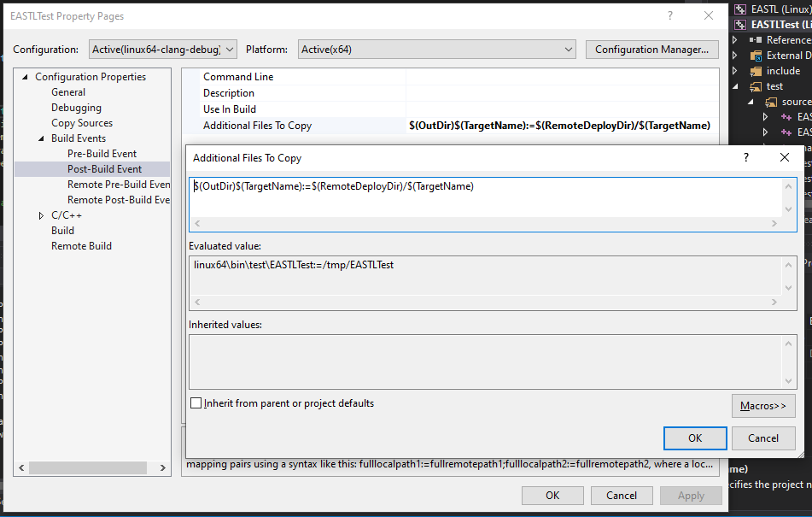812x517 pixels.
Task: Confirm the dialog with OK
Action: tap(694, 438)
